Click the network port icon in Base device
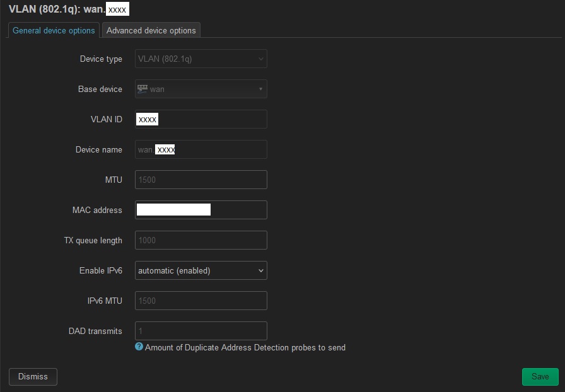The width and height of the screenshot is (565, 392). [143, 89]
